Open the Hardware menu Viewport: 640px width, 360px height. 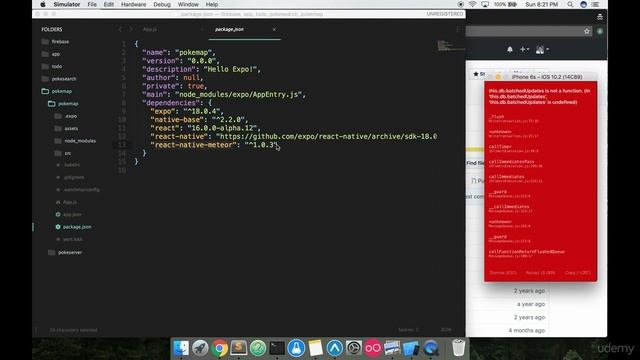[133, 4]
